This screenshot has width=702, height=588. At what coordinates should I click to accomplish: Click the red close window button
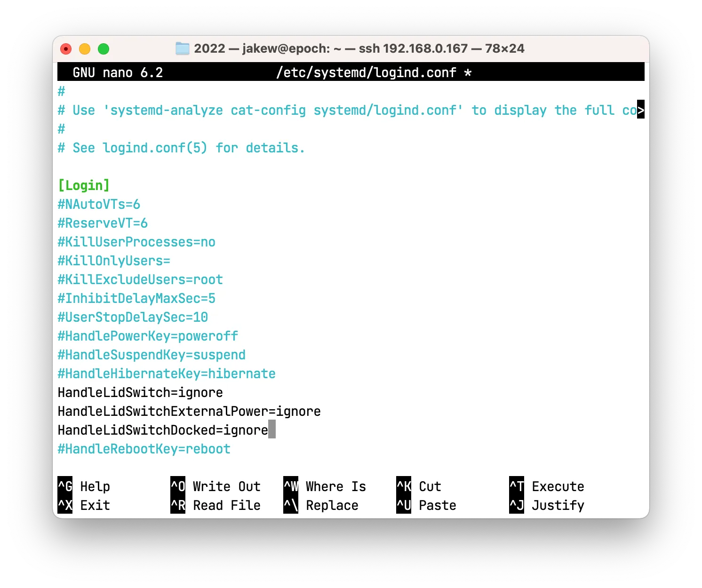click(x=66, y=49)
